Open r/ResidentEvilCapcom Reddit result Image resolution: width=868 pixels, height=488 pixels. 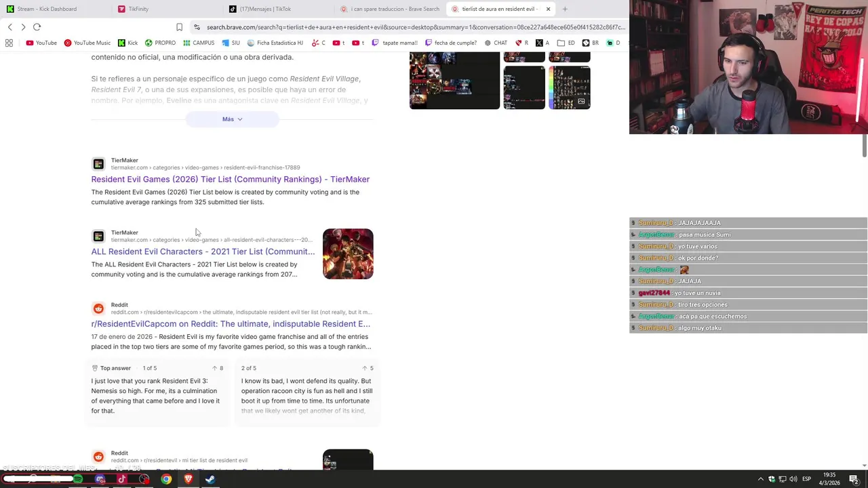pyautogui.click(x=231, y=324)
